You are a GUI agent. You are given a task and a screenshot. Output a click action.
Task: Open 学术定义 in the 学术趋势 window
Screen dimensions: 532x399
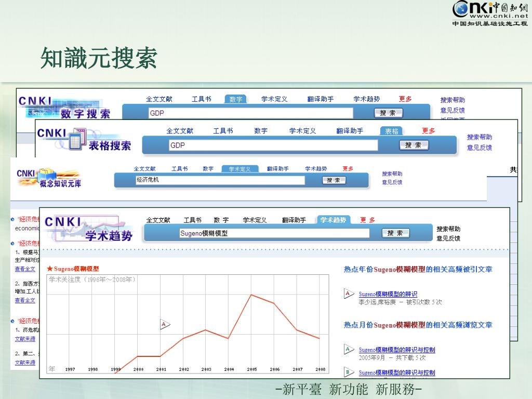point(255,220)
